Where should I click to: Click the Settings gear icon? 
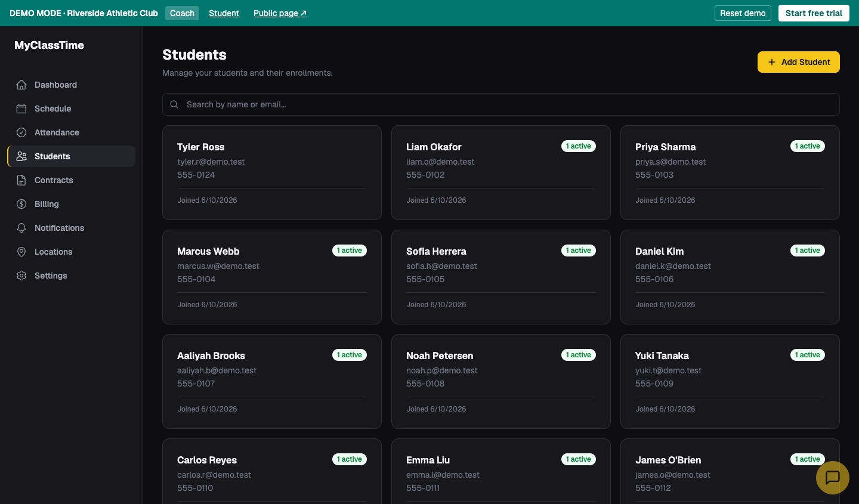[x=21, y=276]
